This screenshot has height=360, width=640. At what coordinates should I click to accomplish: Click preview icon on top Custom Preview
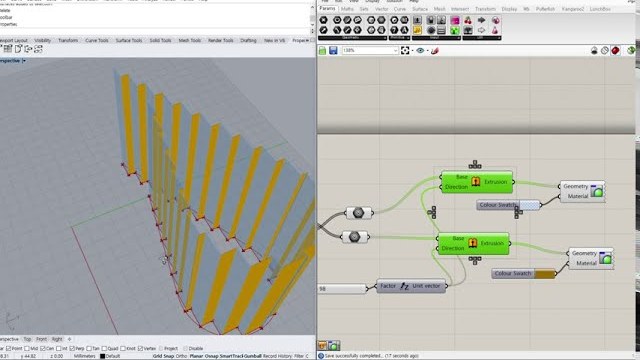click(x=596, y=191)
